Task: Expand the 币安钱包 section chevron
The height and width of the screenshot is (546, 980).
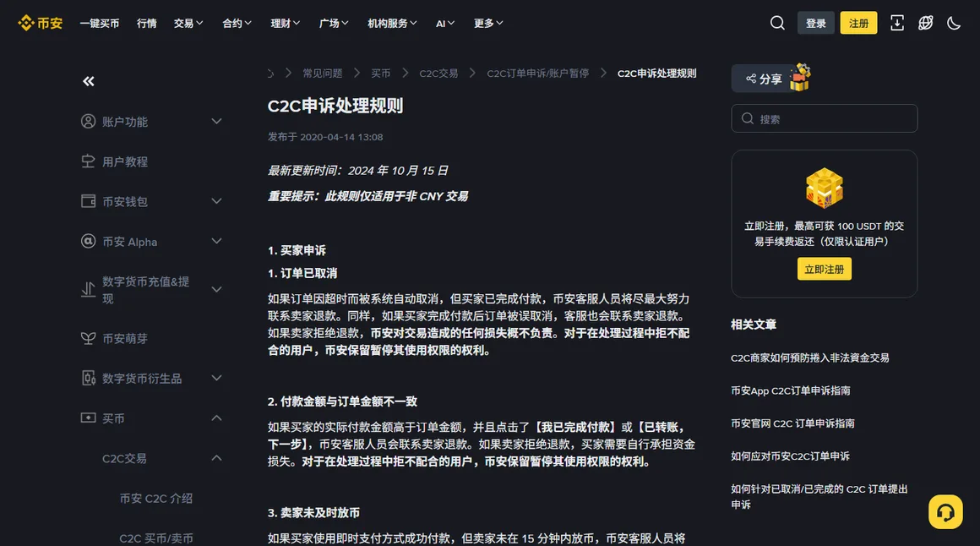Action: point(216,201)
